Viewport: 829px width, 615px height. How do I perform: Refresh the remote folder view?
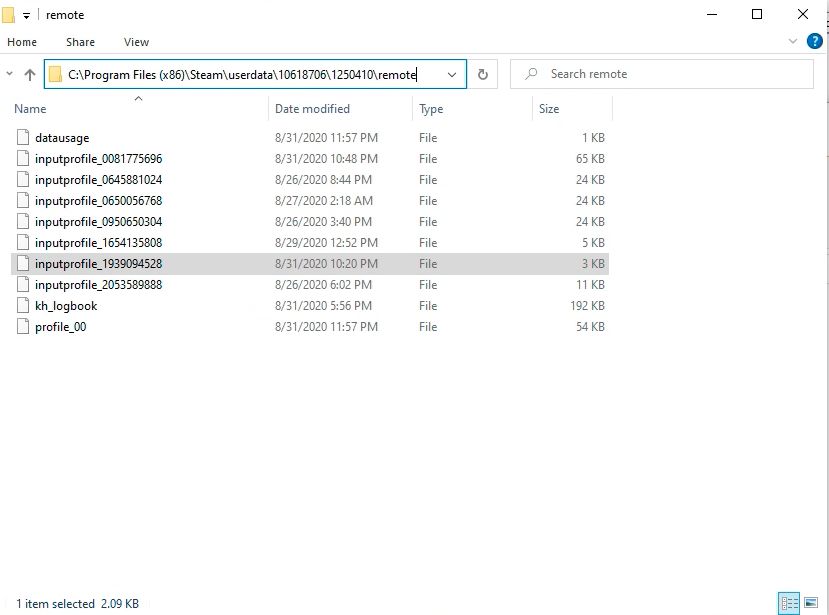click(x=482, y=75)
